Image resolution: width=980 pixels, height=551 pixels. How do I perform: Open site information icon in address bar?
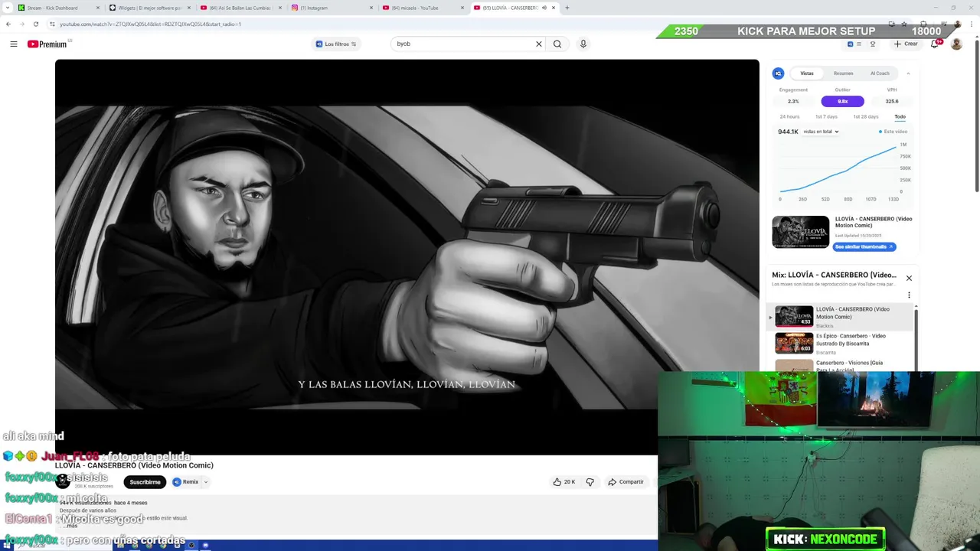pos(52,24)
